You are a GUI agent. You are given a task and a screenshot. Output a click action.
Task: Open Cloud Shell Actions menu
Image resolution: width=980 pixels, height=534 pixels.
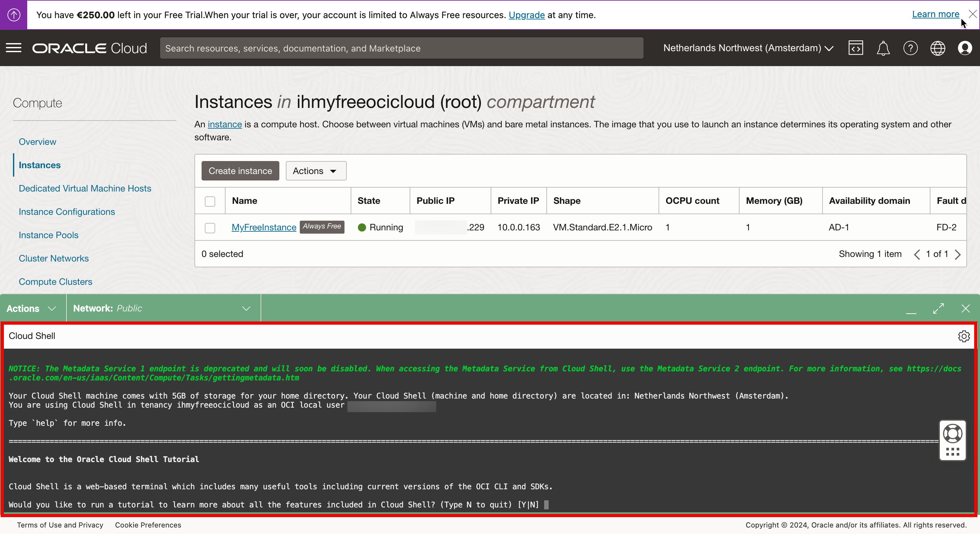click(x=31, y=308)
